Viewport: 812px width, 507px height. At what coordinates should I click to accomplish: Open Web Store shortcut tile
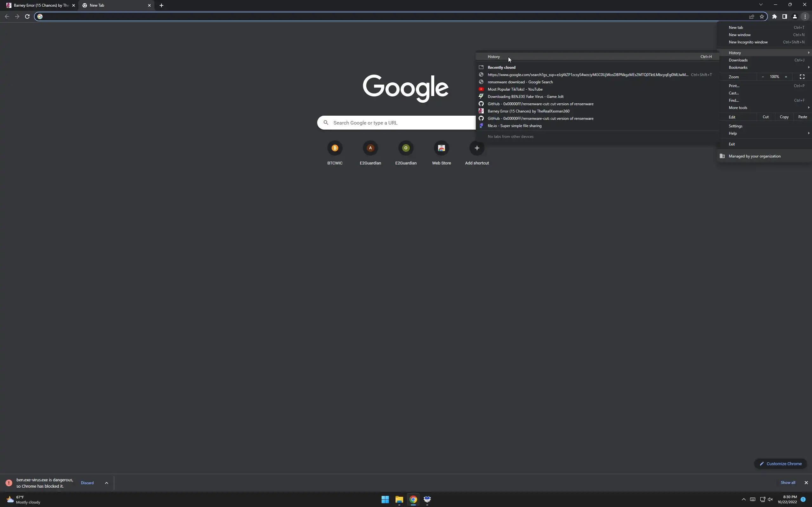point(441,148)
